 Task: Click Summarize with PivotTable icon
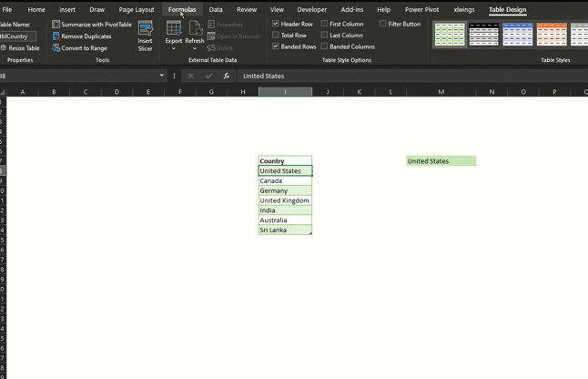tap(56, 25)
